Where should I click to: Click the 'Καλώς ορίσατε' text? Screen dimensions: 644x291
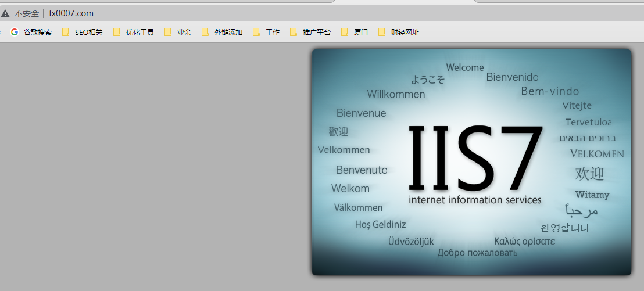[524, 241]
